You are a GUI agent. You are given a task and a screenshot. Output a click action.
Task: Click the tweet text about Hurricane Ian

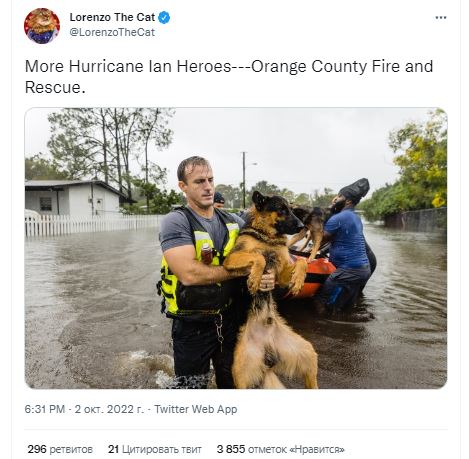[229, 77]
